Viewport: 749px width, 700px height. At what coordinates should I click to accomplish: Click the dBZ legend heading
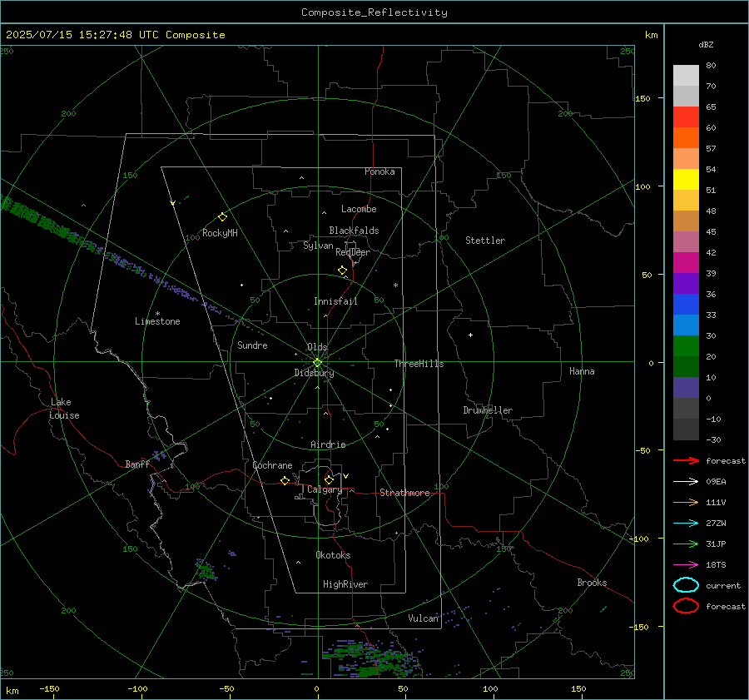pyautogui.click(x=706, y=45)
